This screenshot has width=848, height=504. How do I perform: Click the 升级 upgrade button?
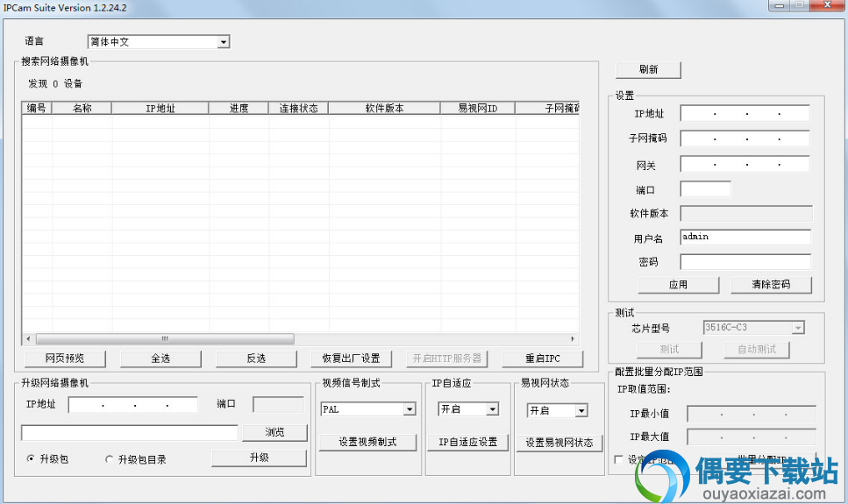[259, 458]
